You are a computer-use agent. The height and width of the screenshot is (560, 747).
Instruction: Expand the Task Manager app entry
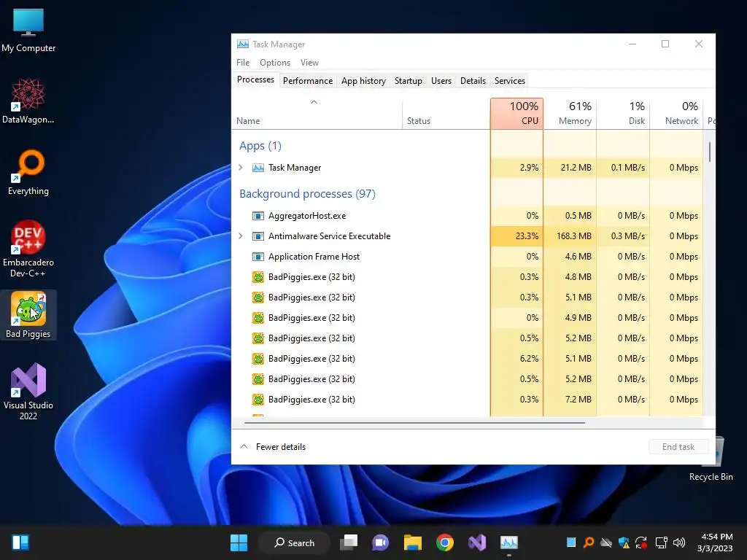[241, 168]
